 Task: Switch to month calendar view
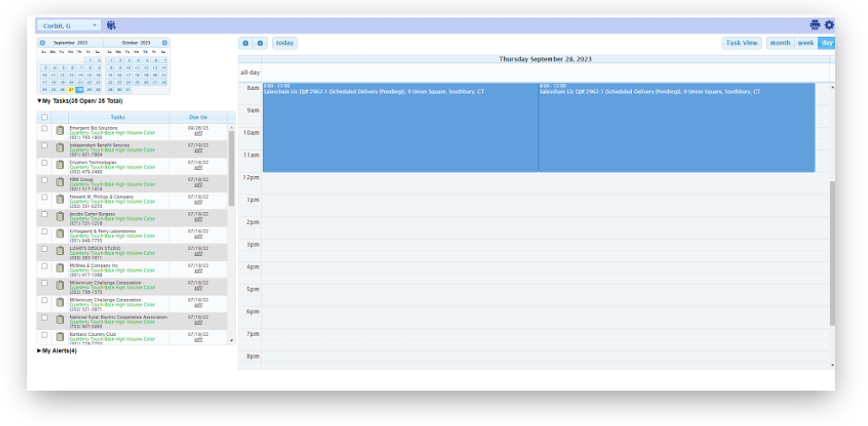tap(780, 43)
